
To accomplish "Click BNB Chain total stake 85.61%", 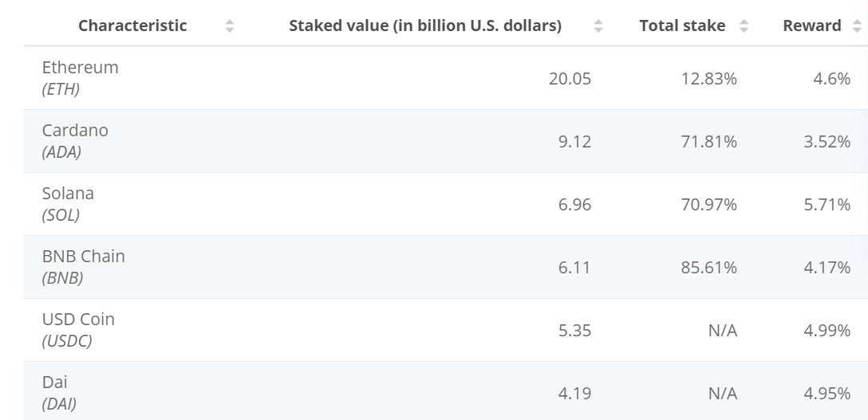I will click(x=709, y=268).
